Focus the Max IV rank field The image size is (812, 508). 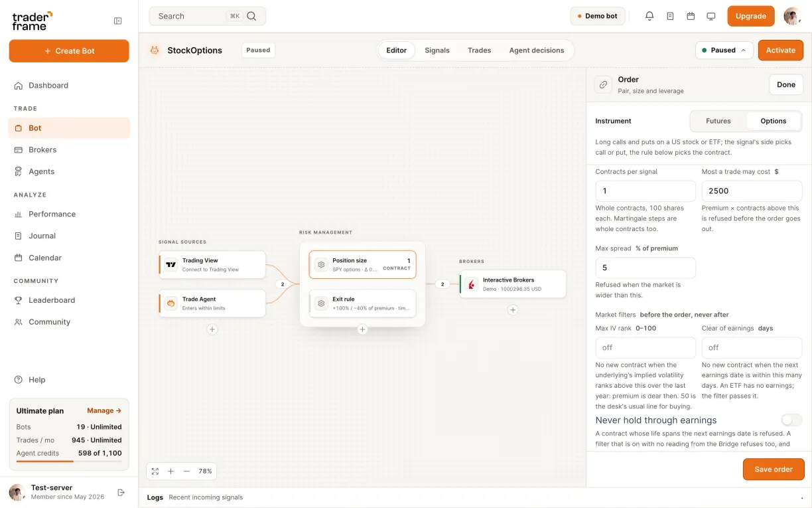pyautogui.click(x=645, y=347)
